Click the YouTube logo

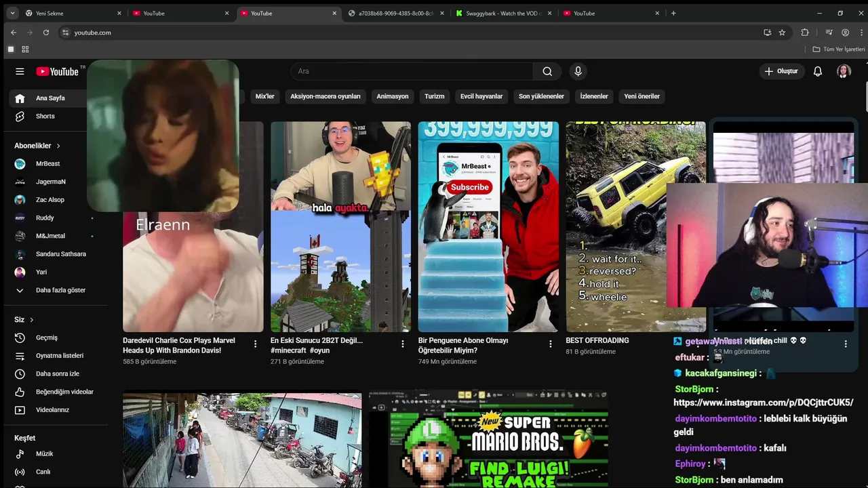pos(58,71)
